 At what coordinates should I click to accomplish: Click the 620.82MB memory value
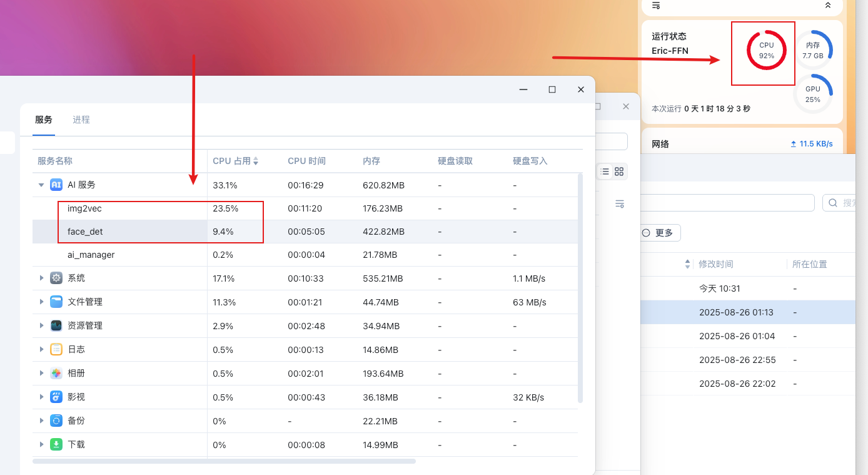tap(384, 185)
